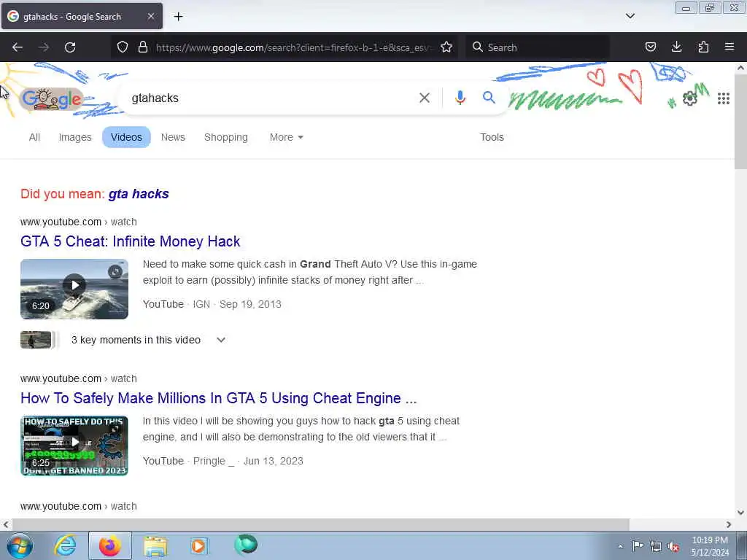Click the Google search input containing gtahacks
The image size is (747, 560).
[271, 98]
